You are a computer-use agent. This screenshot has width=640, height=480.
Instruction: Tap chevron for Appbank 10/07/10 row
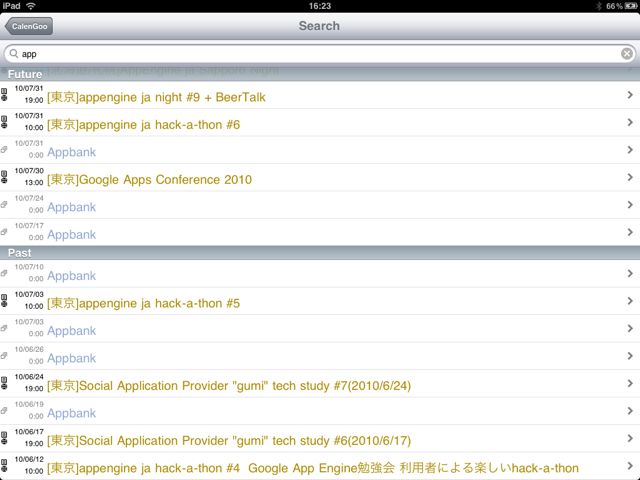coord(630,273)
